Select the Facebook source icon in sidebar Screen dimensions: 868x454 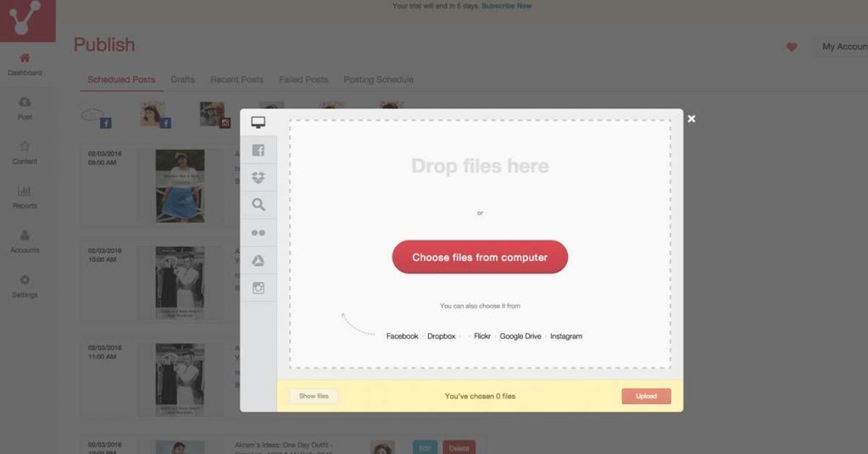click(x=258, y=150)
